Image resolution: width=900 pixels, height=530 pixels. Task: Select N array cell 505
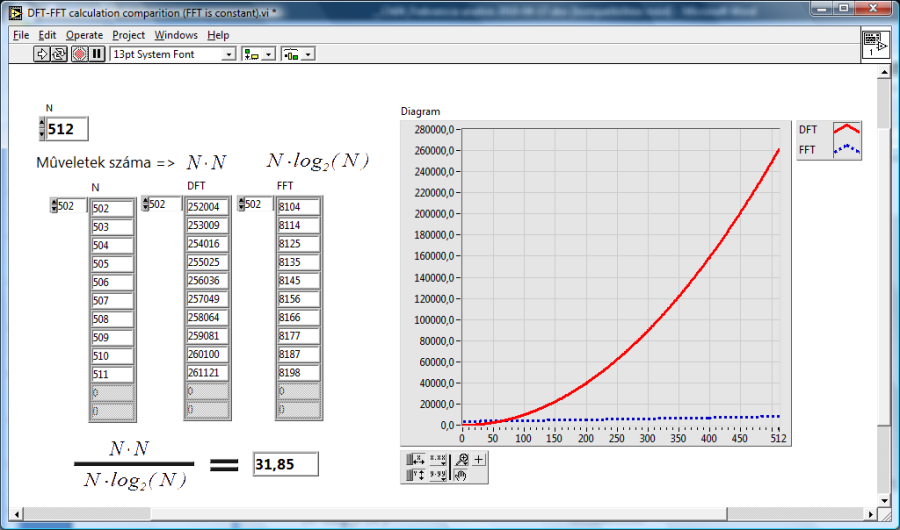[112, 264]
